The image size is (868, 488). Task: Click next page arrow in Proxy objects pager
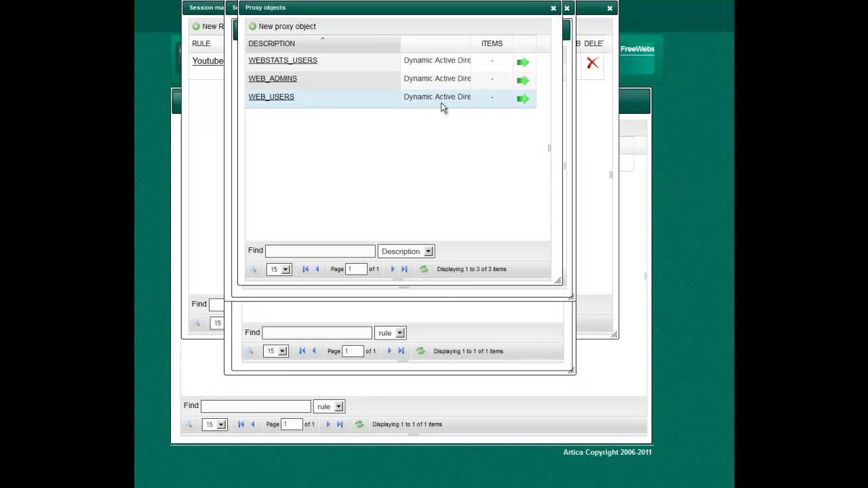click(392, 269)
